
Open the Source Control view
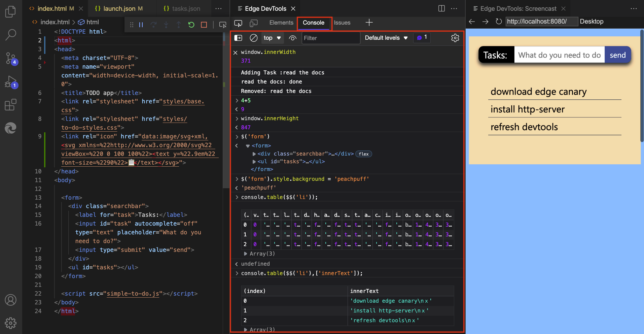tap(10, 58)
